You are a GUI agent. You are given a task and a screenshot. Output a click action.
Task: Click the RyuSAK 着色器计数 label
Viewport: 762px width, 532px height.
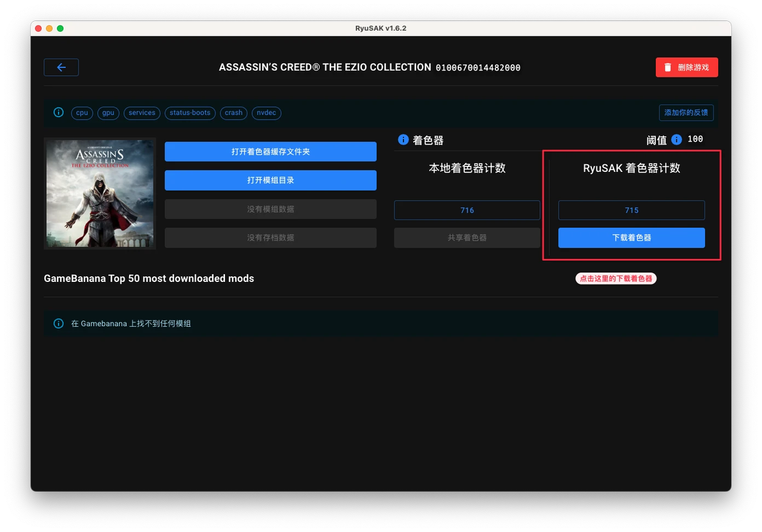click(632, 168)
